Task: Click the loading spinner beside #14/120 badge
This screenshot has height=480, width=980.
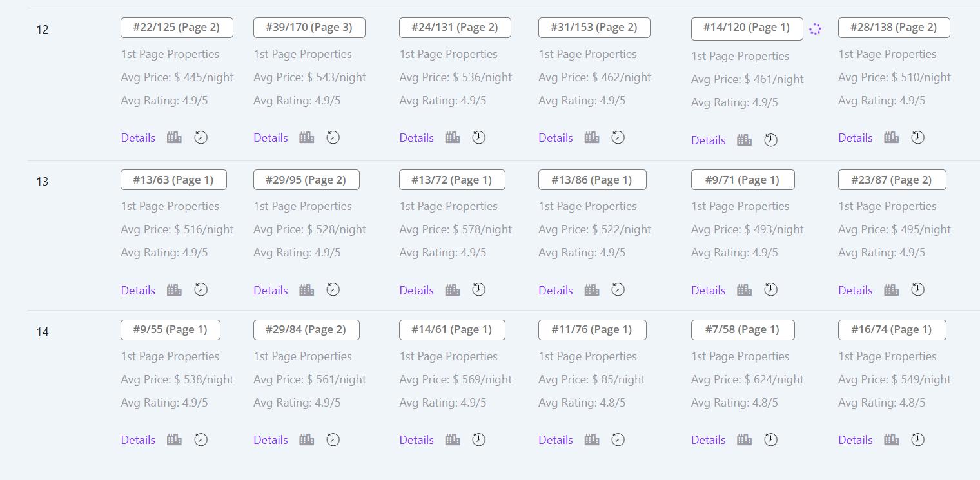Action: click(815, 29)
